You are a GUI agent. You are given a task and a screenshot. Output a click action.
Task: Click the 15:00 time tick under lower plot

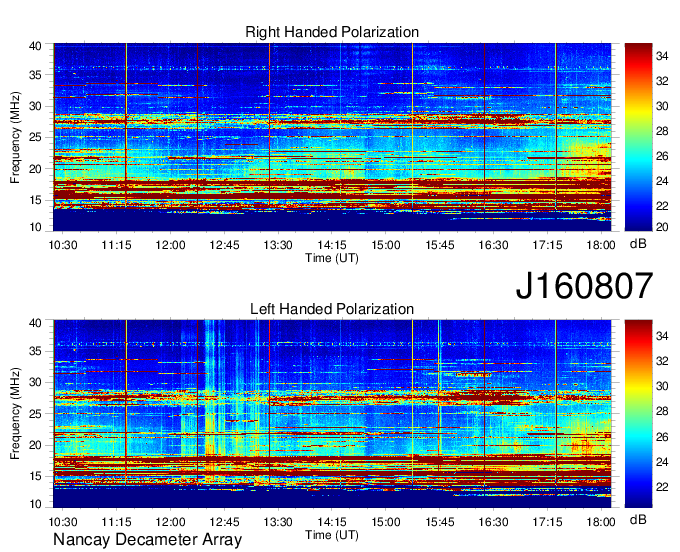click(386, 522)
